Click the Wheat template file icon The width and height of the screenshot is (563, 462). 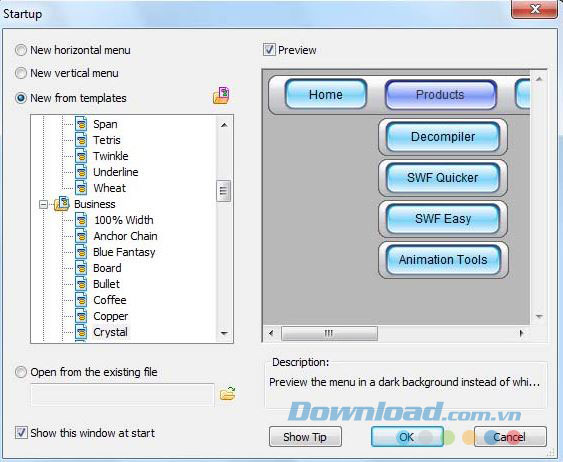[81, 188]
